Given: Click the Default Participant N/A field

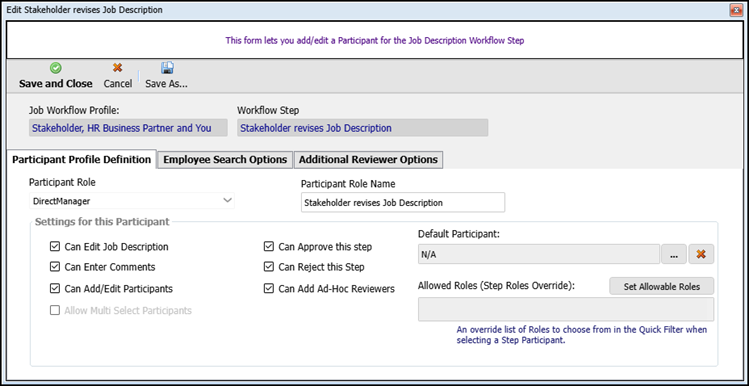Looking at the screenshot, I should tap(538, 254).
